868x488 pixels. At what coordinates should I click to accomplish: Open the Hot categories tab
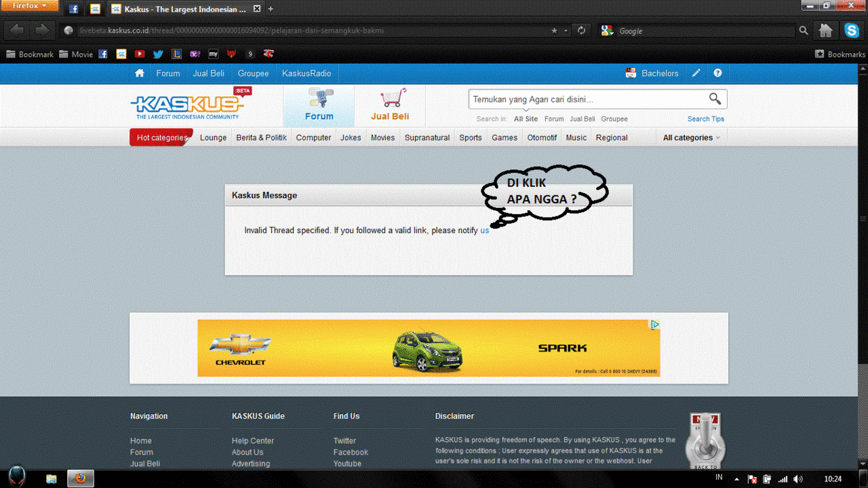161,138
